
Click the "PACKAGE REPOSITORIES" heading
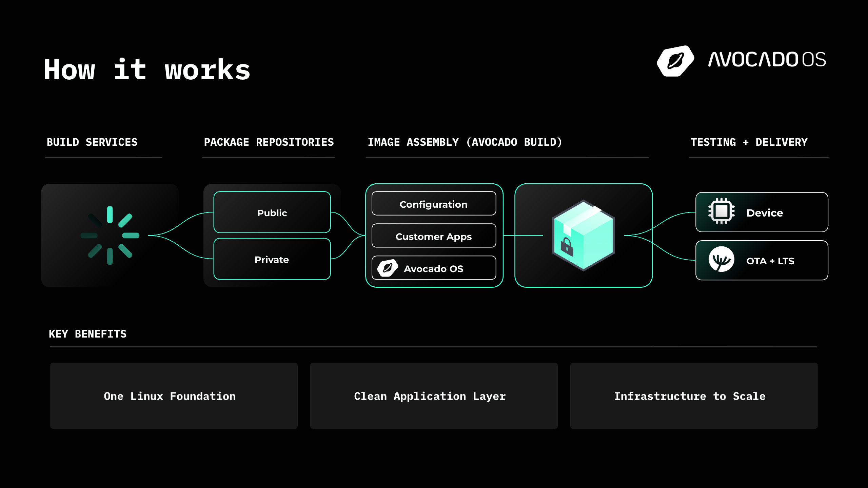click(269, 142)
